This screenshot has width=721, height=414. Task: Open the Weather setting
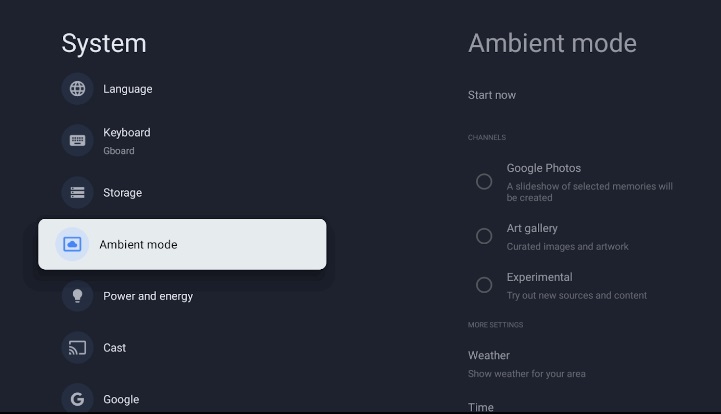coord(489,356)
